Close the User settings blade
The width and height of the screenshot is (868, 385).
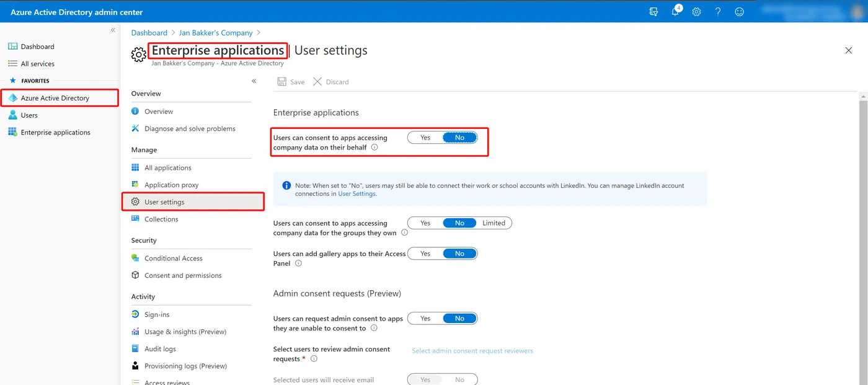[849, 50]
